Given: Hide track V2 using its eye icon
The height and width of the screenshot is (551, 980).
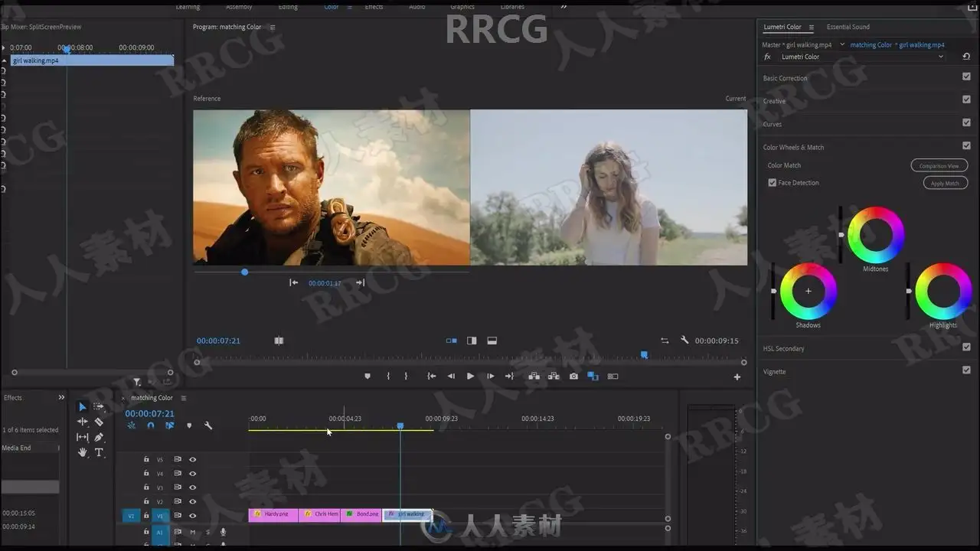Looking at the screenshot, I should click(193, 501).
